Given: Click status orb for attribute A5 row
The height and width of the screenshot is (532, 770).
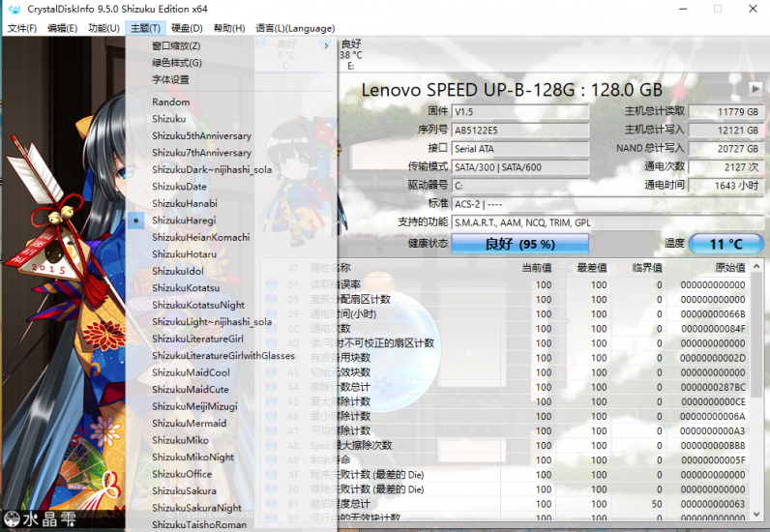Looking at the screenshot, I should (x=271, y=401).
